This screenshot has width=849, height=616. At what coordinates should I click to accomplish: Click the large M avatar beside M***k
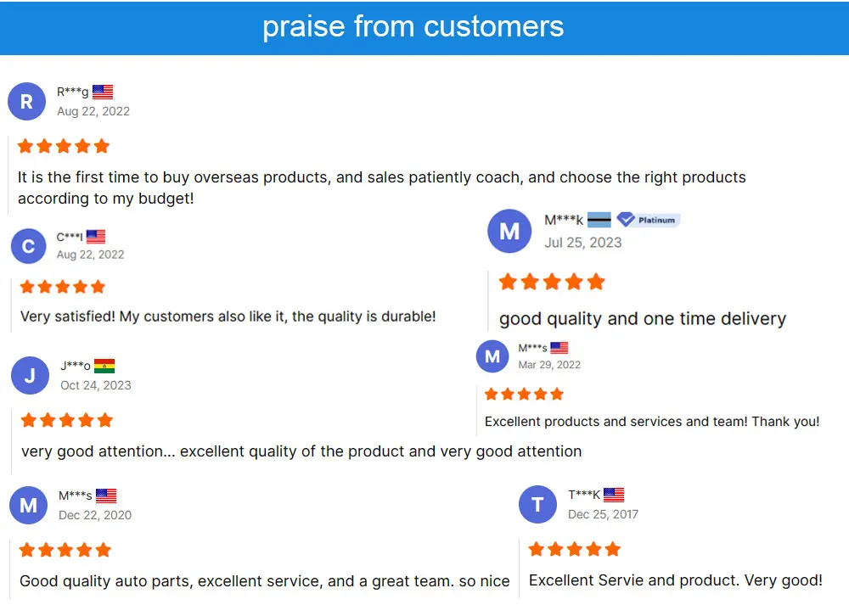point(509,231)
